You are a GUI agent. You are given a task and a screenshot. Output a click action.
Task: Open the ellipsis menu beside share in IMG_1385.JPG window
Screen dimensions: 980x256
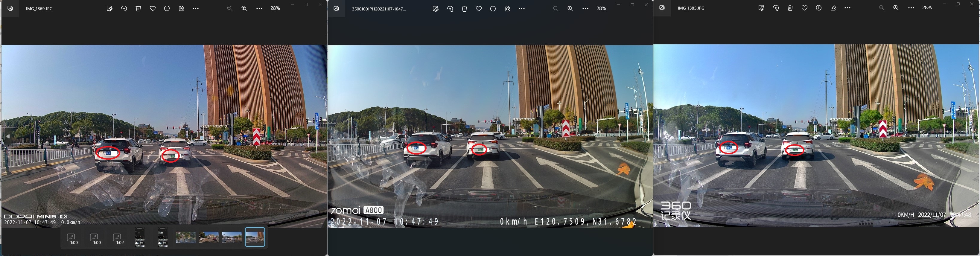(847, 7)
